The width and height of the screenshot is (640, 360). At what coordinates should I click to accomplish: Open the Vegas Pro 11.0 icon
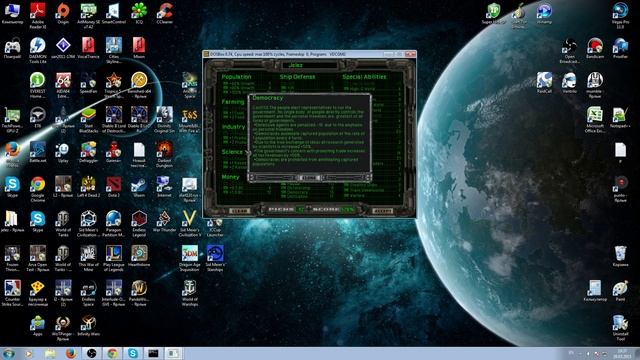tap(620, 15)
